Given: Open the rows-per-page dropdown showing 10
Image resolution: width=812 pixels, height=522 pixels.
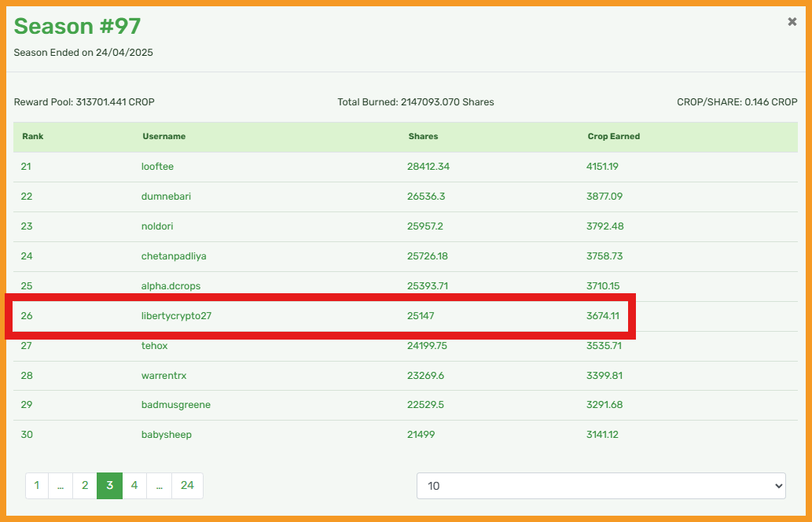Looking at the screenshot, I should tap(601, 486).
